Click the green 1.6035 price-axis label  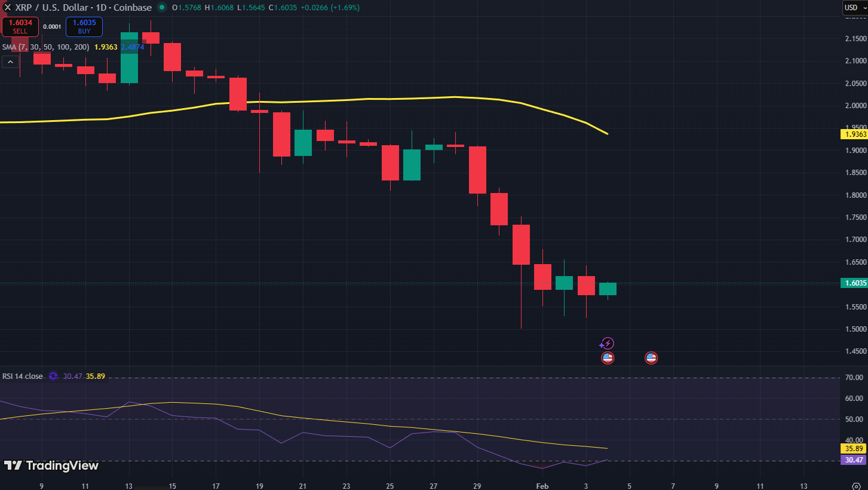pos(854,283)
